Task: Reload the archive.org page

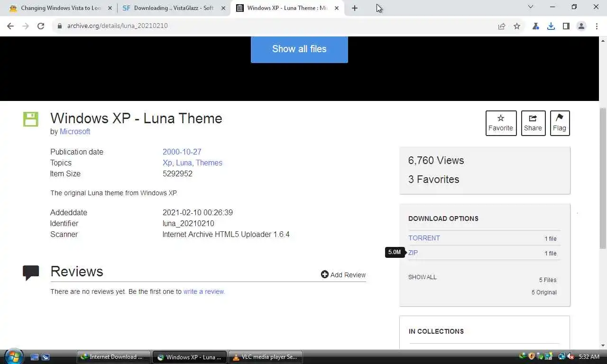Action: [41, 26]
